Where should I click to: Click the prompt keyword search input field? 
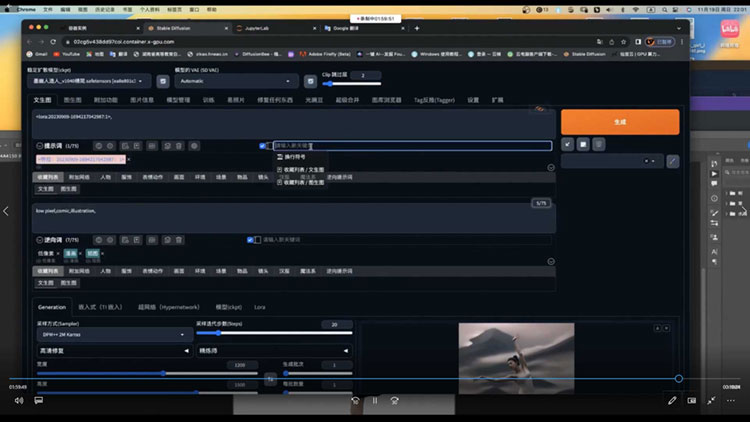point(410,146)
